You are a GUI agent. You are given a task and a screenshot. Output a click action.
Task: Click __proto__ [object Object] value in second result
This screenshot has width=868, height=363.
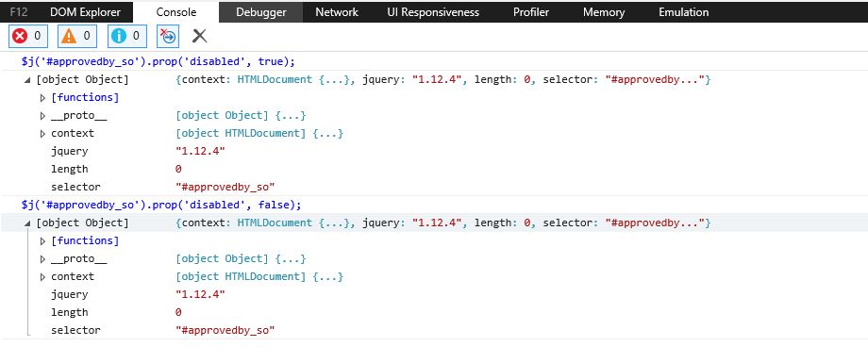tap(241, 259)
